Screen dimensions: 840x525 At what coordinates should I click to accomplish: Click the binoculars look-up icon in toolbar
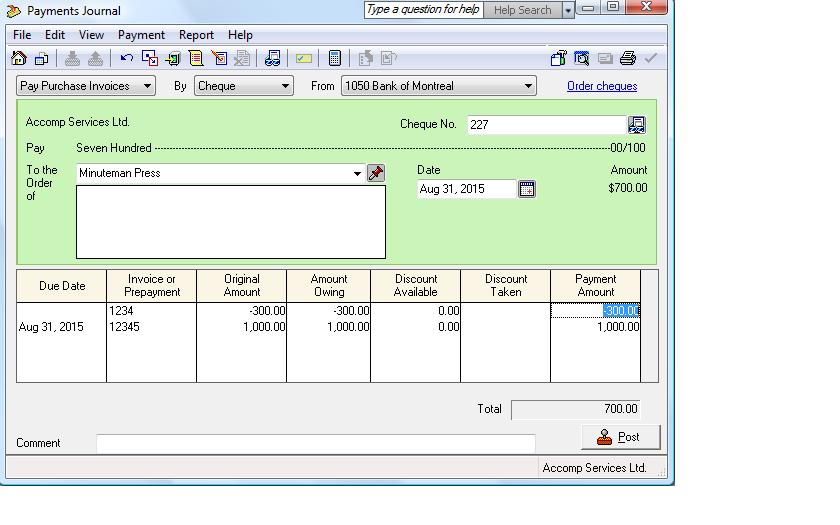272,58
